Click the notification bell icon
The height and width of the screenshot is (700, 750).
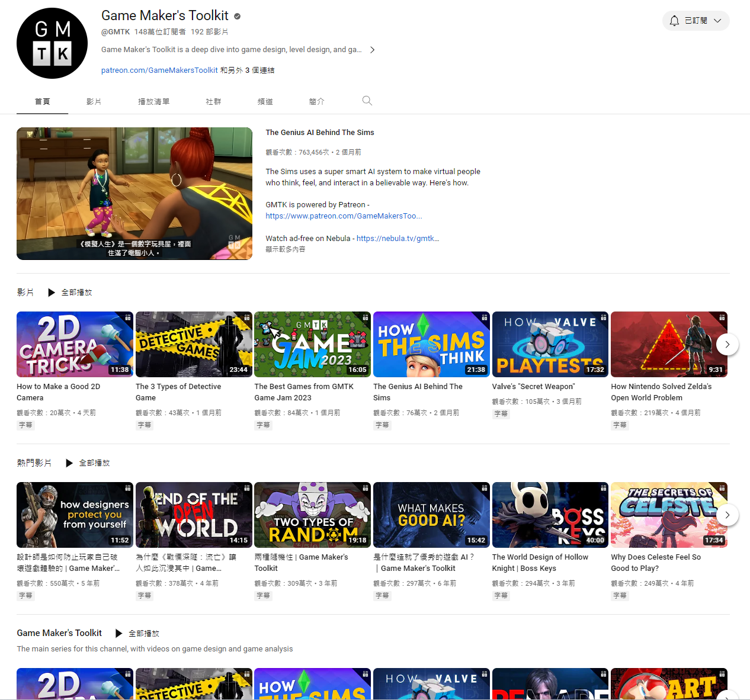coord(674,21)
